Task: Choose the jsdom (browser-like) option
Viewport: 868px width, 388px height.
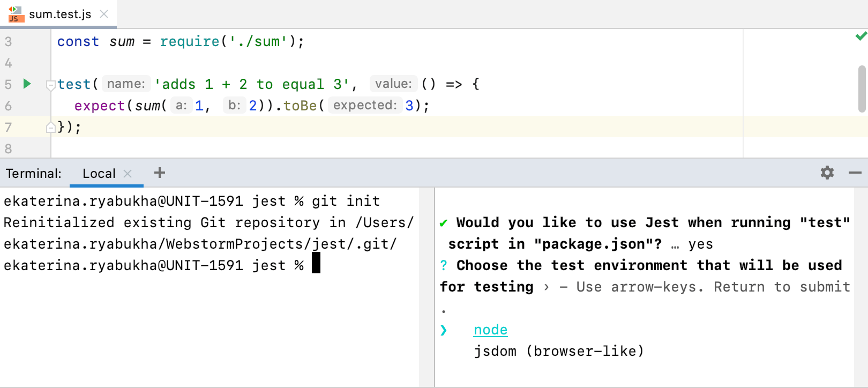Action: click(x=558, y=351)
